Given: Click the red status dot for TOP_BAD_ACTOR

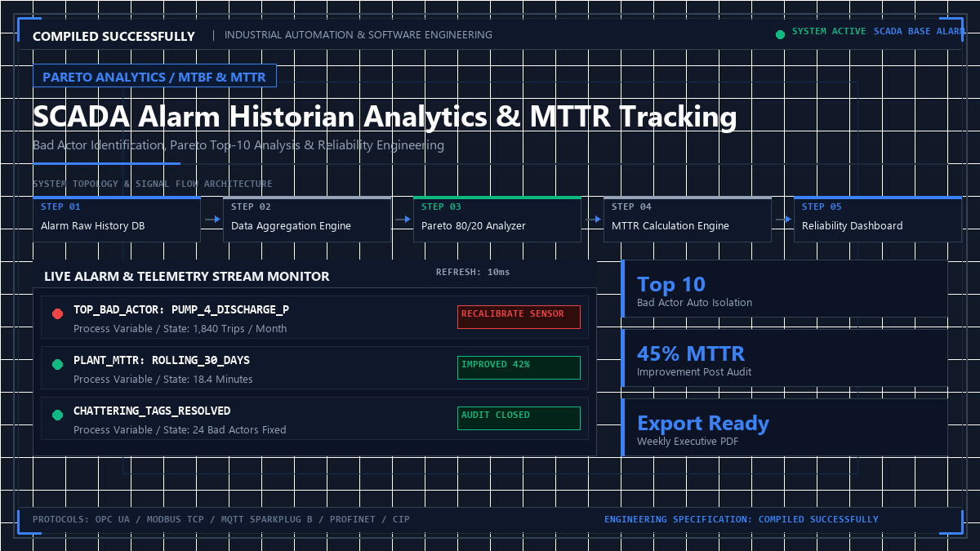Looking at the screenshot, I should 57,314.
